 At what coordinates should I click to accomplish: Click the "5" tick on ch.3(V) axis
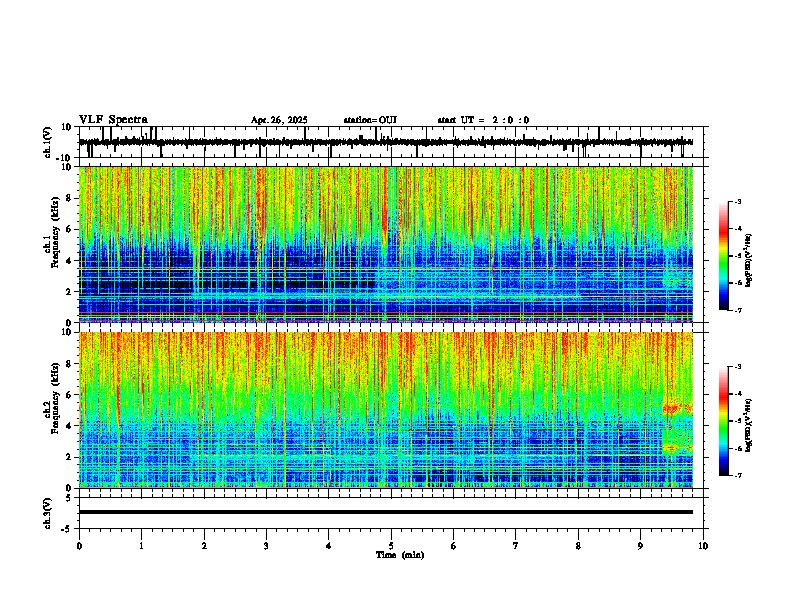pos(69,497)
